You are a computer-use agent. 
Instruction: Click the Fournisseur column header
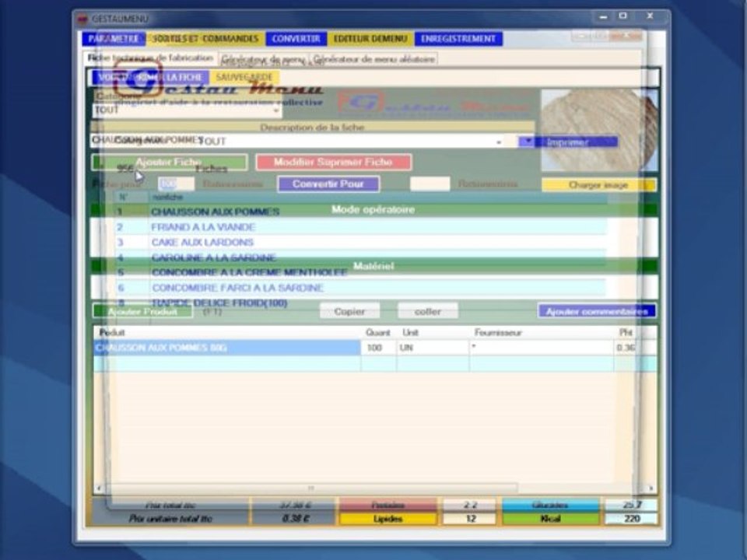click(x=542, y=332)
